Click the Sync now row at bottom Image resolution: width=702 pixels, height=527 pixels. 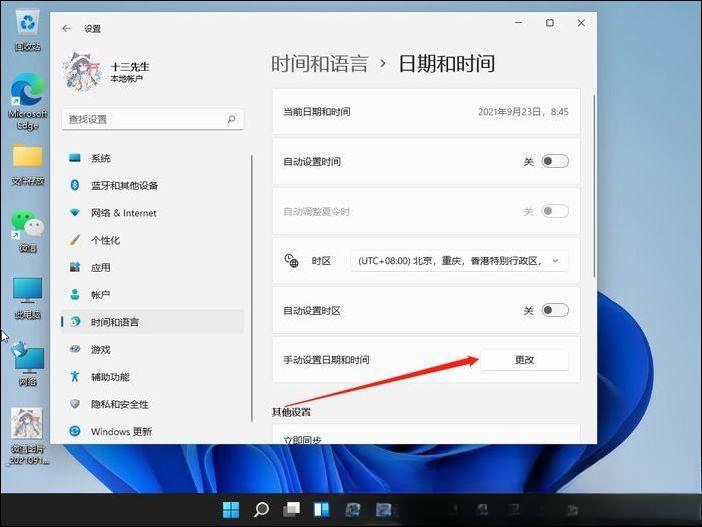[x=426, y=434]
